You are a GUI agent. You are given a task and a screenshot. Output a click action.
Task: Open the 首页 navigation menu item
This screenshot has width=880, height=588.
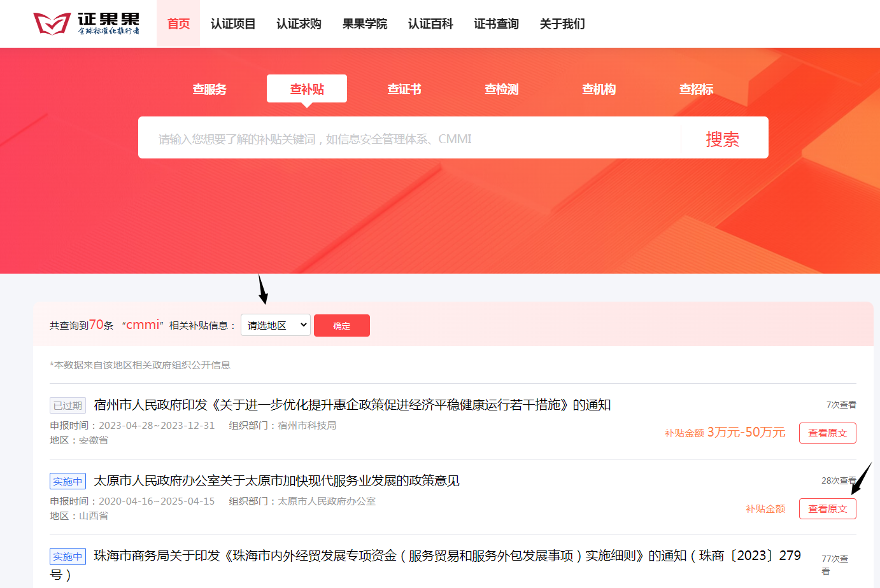point(178,24)
